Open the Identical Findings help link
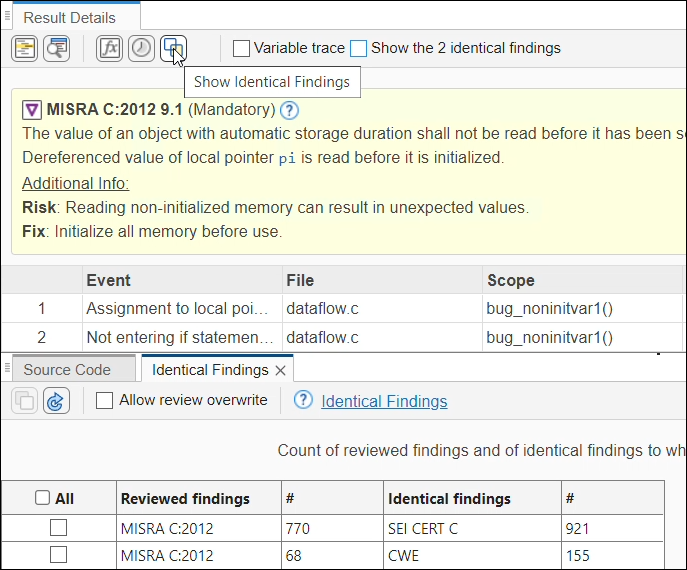687x570 pixels. 384,401
